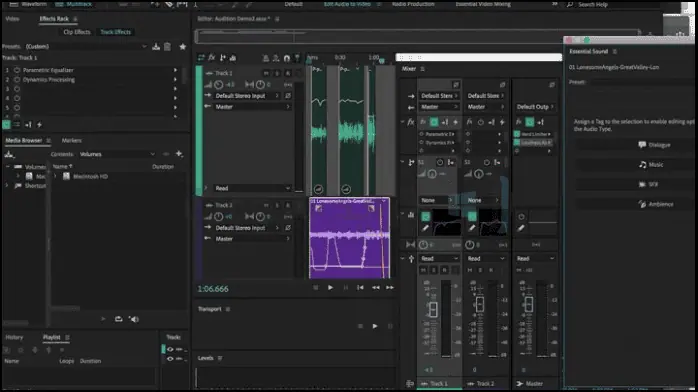Toggle auto-play speaker icon in Media Browser
This screenshot has width=698, height=392.
click(134, 319)
